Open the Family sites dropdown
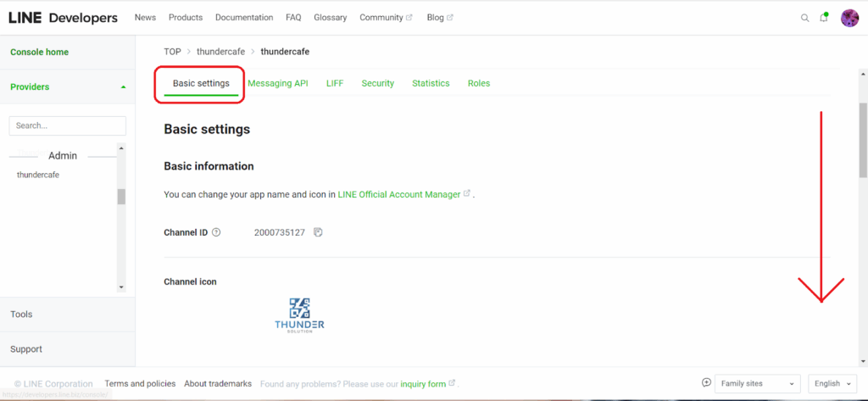This screenshot has width=868, height=401. click(757, 384)
